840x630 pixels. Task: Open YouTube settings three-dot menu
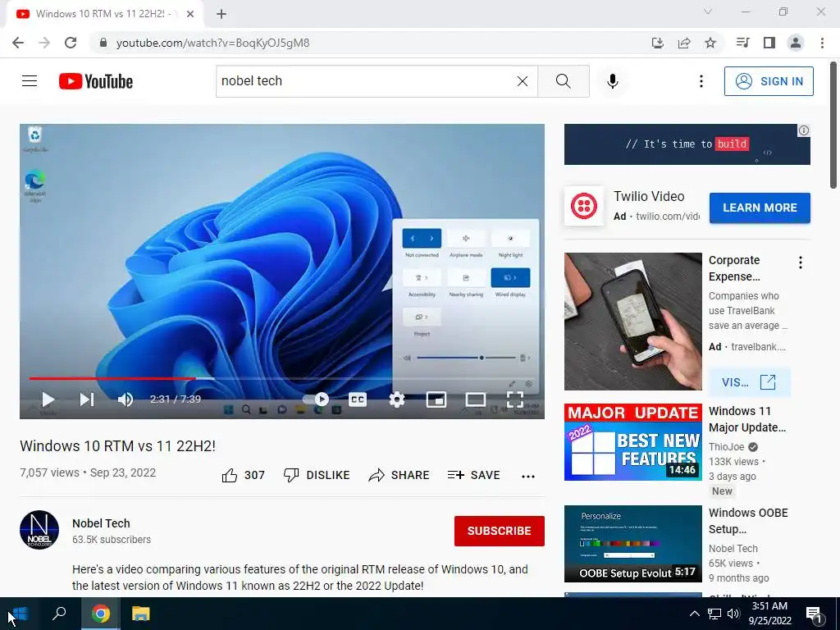701,81
